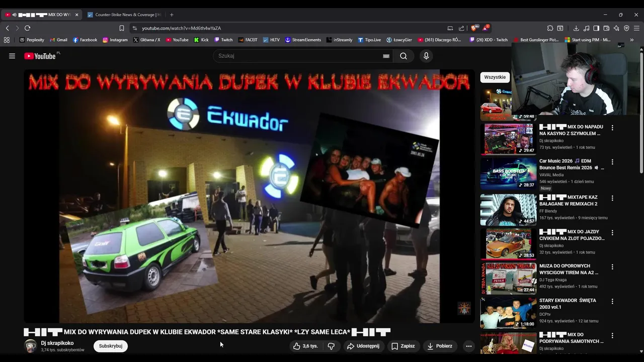The width and height of the screenshot is (644, 362).
Task: Play the Car Music 2026 thumbnail
Action: point(508,173)
